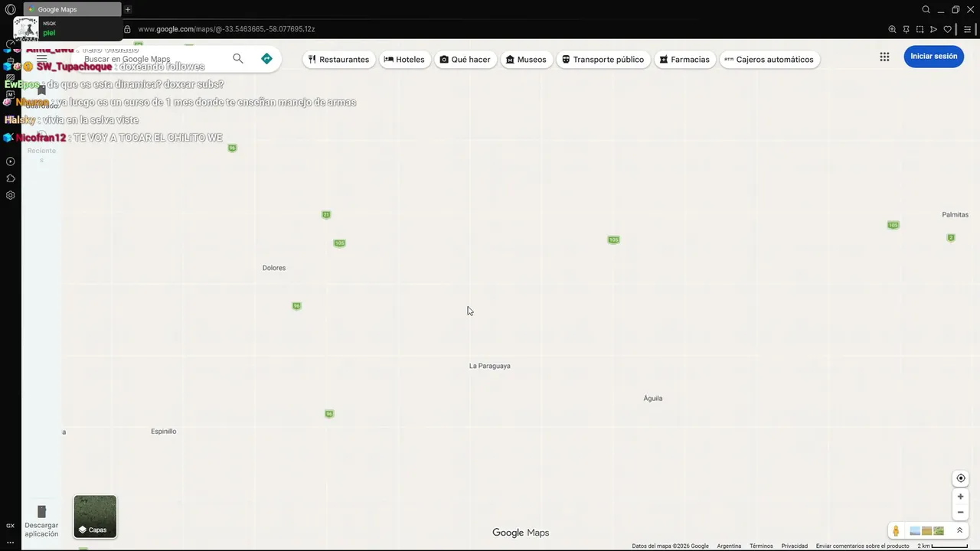
Task: Click the search magnifier in Google Maps
Action: tap(238, 59)
